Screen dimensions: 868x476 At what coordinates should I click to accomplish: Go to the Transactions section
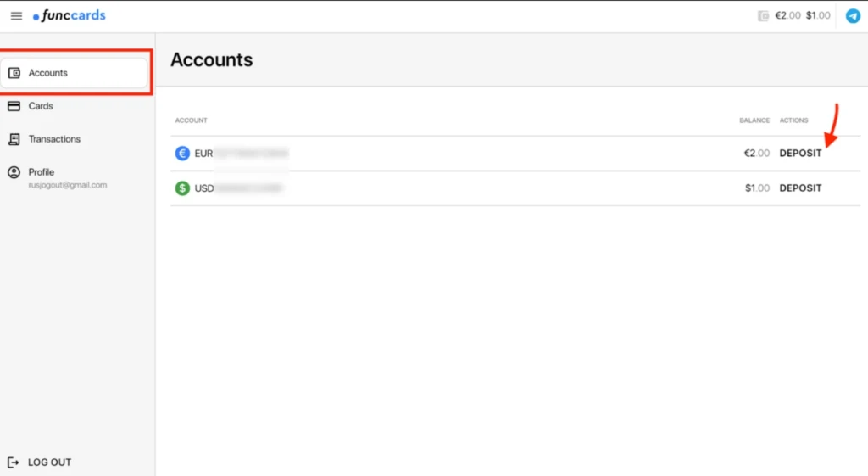click(54, 139)
